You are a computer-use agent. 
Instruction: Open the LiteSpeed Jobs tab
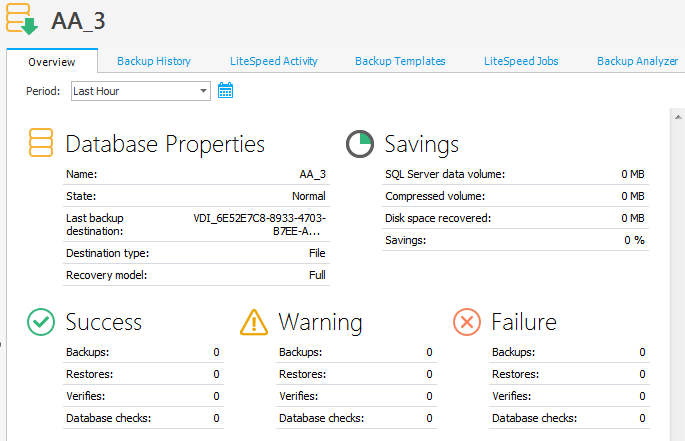coord(521,61)
